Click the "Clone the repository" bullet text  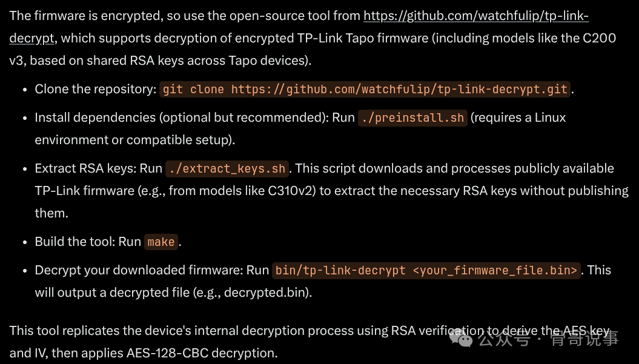pyautogui.click(x=96, y=89)
